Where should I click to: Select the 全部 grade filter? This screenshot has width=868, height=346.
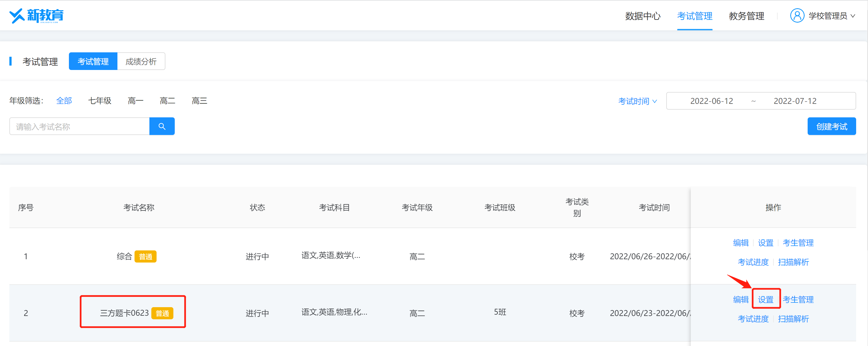pyautogui.click(x=64, y=101)
